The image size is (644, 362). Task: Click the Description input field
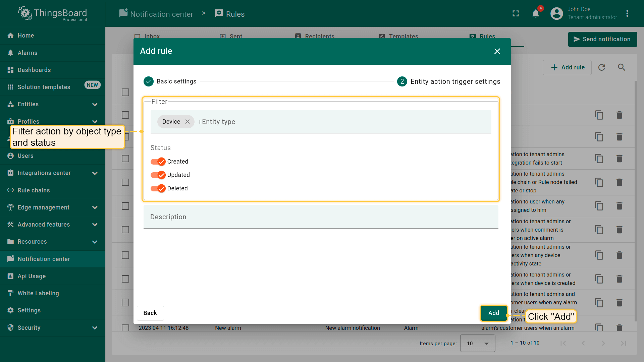click(320, 217)
